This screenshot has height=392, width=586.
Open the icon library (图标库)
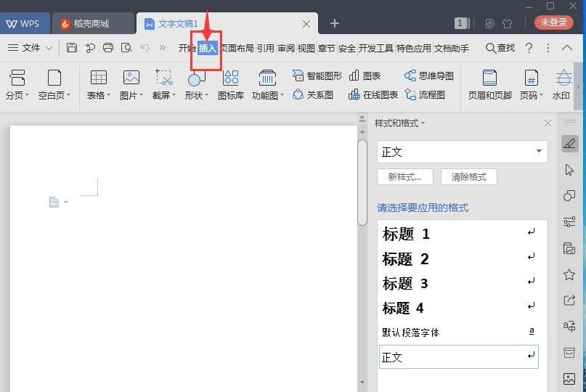tap(231, 85)
